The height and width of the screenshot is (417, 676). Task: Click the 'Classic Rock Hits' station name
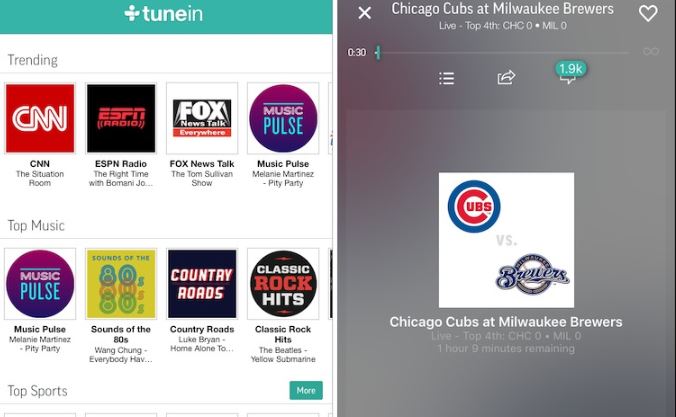[x=283, y=334]
